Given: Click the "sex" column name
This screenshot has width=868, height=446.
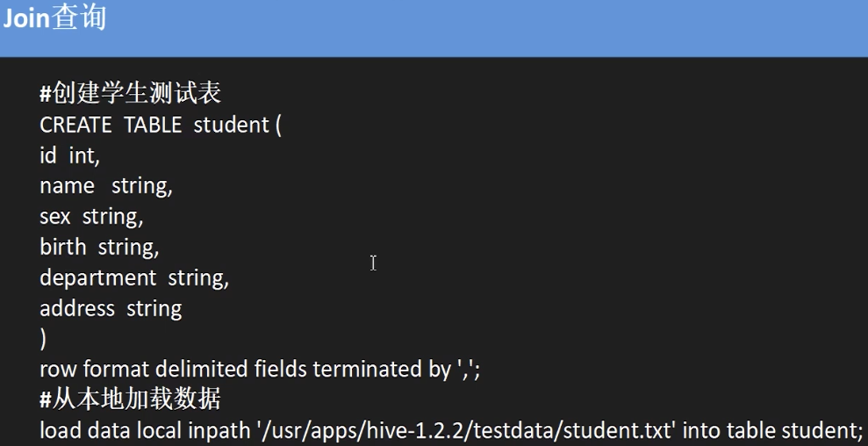Looking at the screenshot, I should coord(54,217).
